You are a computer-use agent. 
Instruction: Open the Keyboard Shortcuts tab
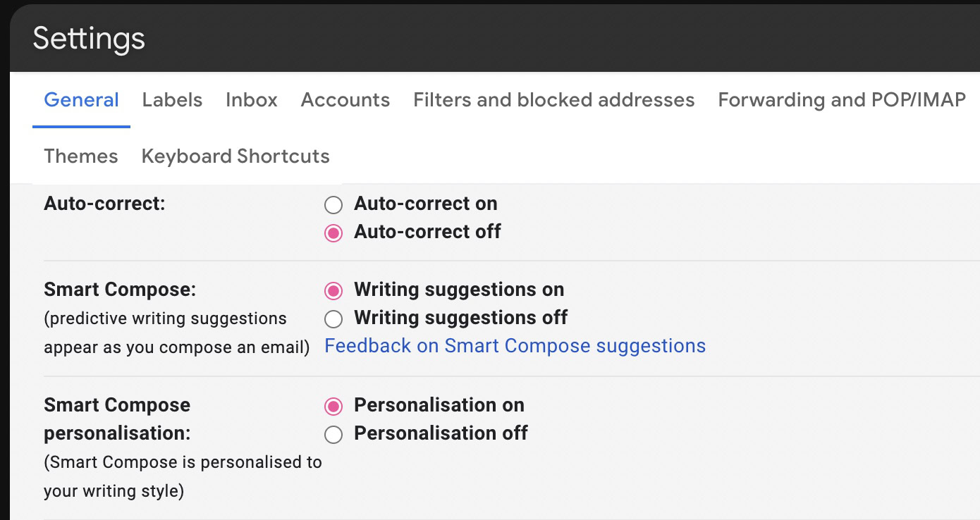(235, 156)
